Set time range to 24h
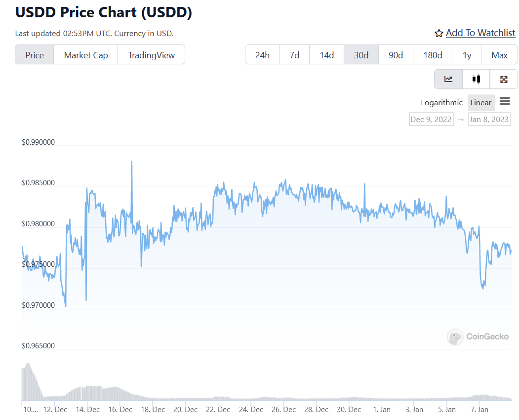 coord(262,55)
